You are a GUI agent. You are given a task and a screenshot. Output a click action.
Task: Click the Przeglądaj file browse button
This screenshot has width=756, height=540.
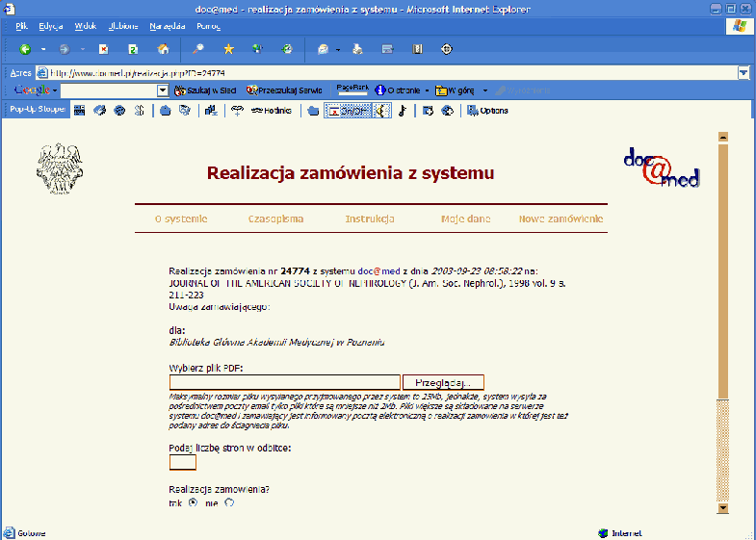pyautogui.click(x=443, y=382)
